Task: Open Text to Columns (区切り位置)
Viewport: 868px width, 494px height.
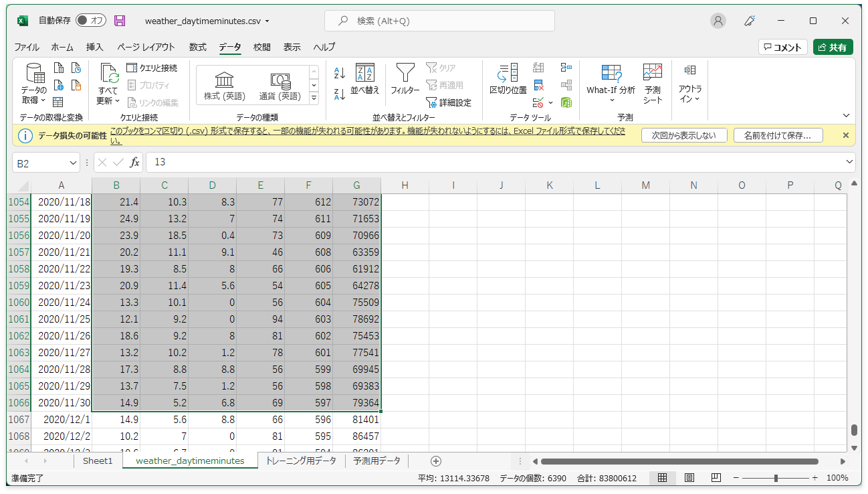Action: tap(508, 79)
